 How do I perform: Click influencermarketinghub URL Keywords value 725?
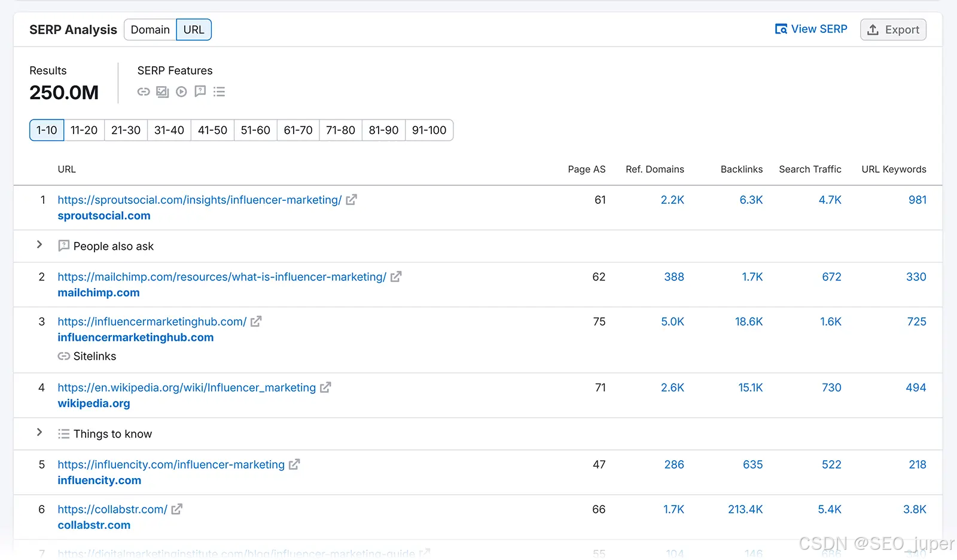[917, 322]
